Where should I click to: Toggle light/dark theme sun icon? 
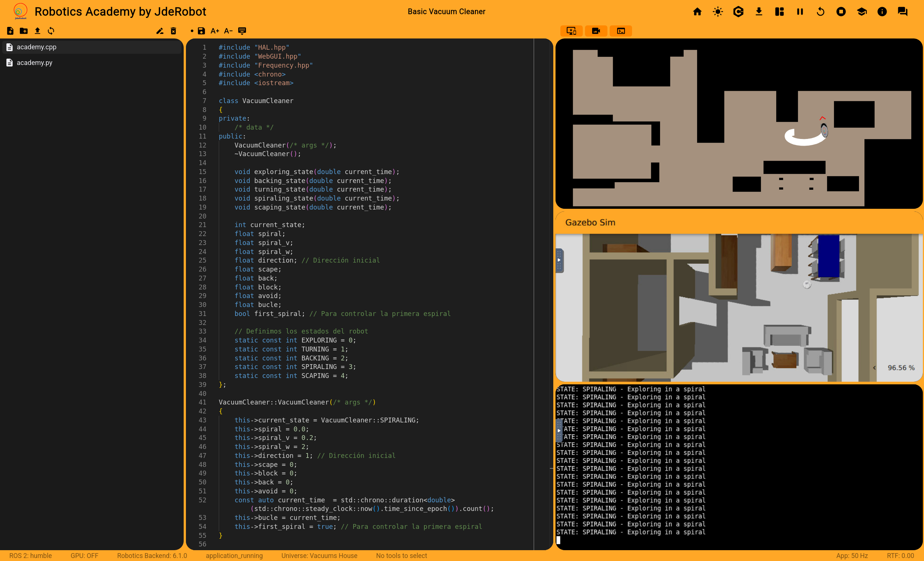click(x=718, y=12)
